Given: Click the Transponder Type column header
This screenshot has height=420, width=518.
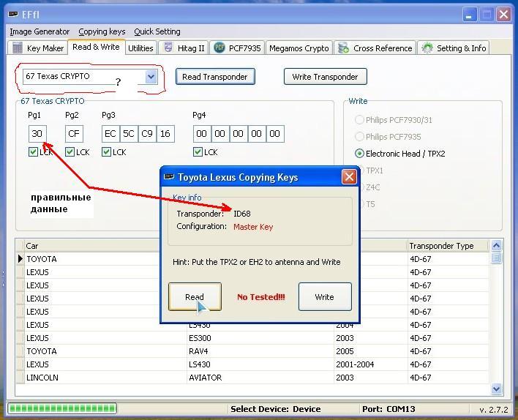Looking at the screenshot, I should [448, 246].
